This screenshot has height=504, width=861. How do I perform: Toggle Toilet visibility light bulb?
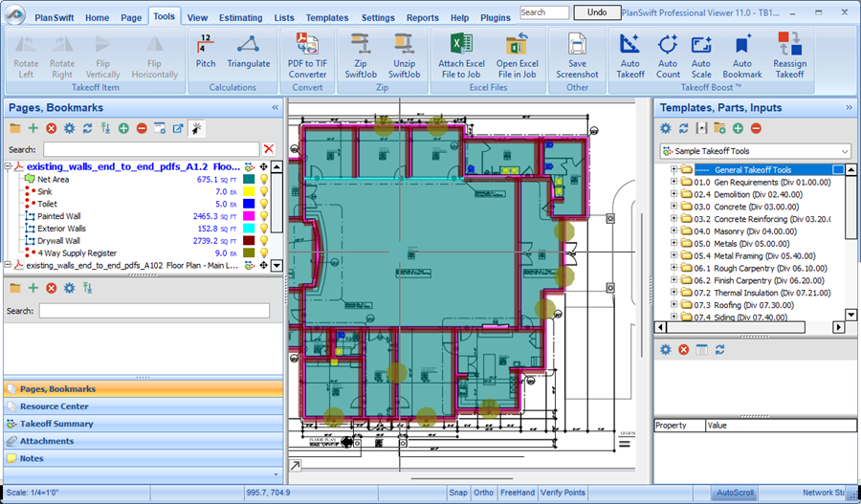(x=264, y=205)
